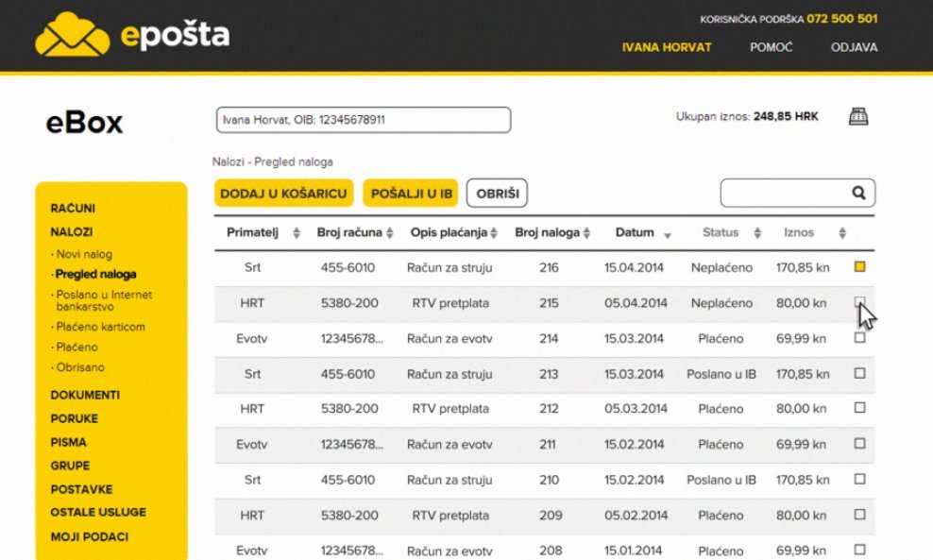Open PORUKE in sidebar menu
Image resolution: width=933 pixels, height=560 pixels.
75,419
